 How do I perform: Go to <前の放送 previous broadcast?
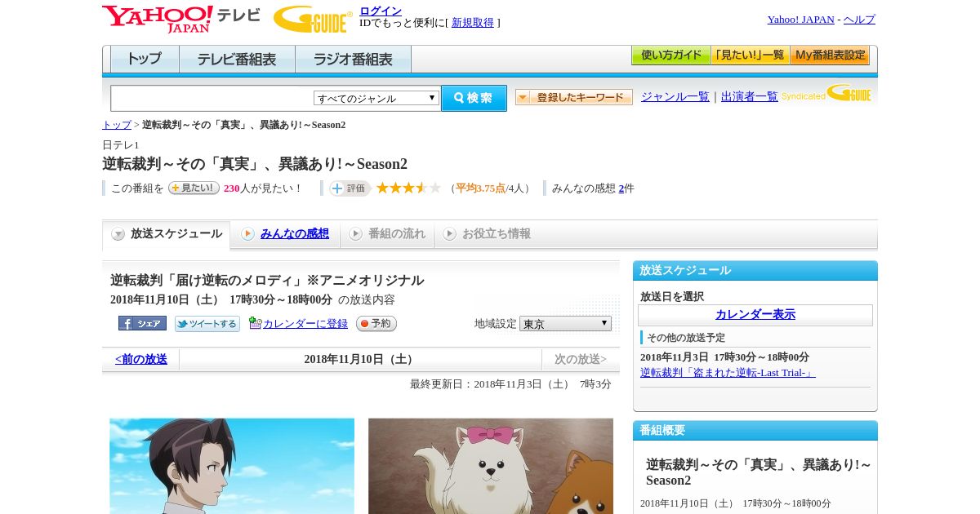140,359
